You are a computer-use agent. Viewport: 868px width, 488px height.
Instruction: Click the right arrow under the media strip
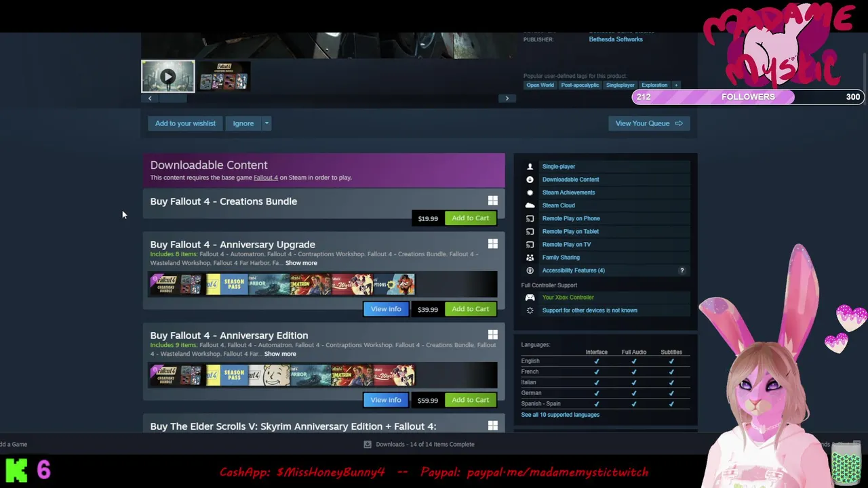point(507,98)
